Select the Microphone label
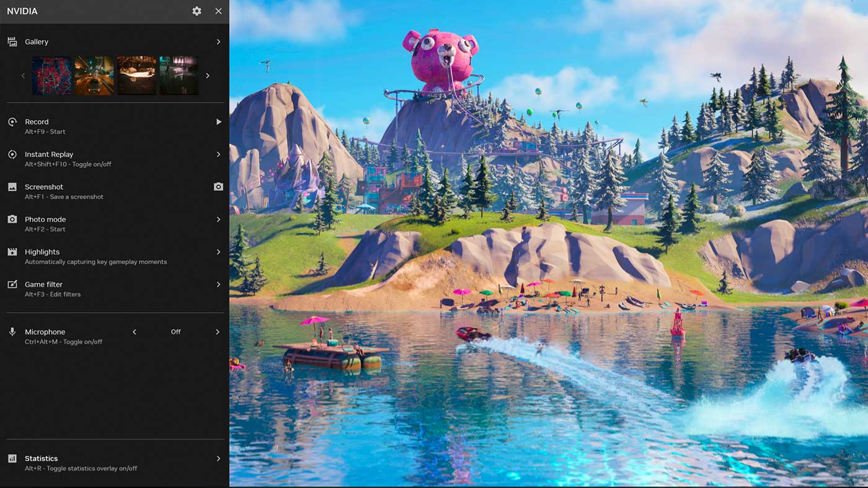The image size is (868, 488). tap(45, 332)
